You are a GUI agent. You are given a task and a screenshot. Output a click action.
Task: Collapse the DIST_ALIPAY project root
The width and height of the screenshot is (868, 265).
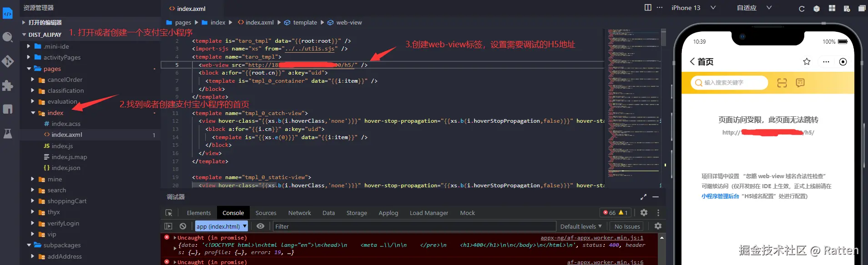point(24,35)
